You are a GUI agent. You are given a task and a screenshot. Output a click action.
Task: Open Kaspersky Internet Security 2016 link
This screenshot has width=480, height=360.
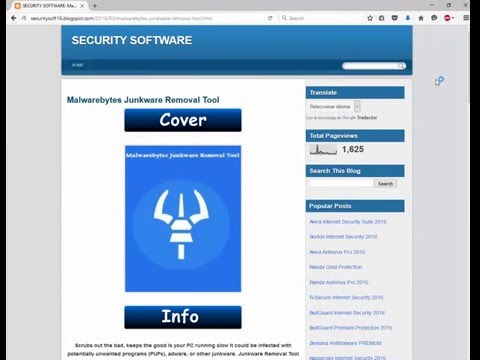point(347,358)
